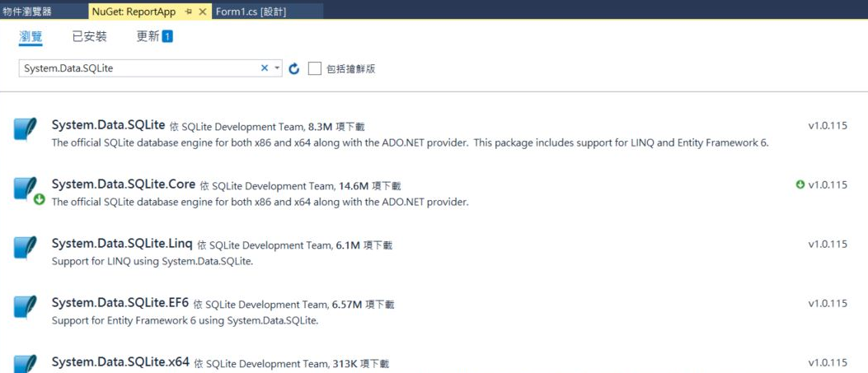Select the System.Data.SQLite.Core package title
The image size is (868, 373).
click(x=124, y=184)
